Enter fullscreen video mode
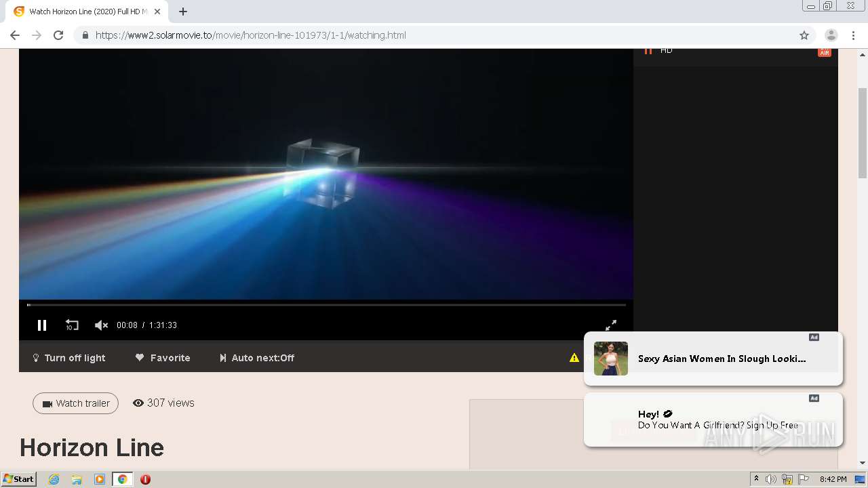 pos(611,325)
